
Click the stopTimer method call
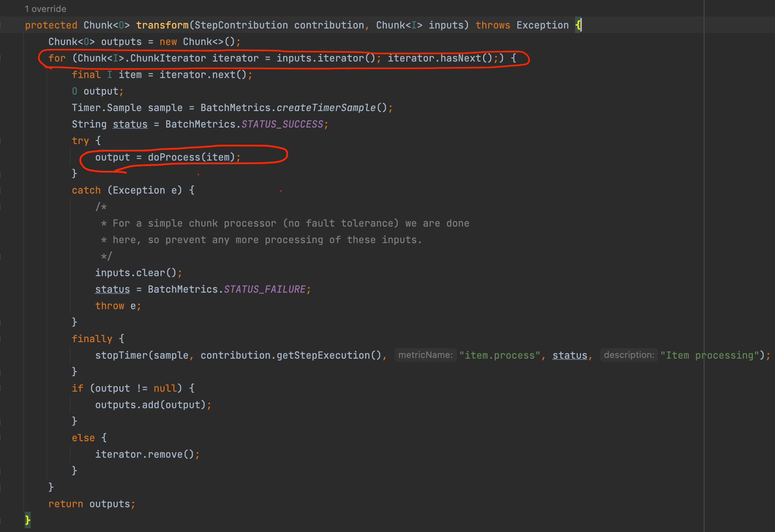point(121,355)
